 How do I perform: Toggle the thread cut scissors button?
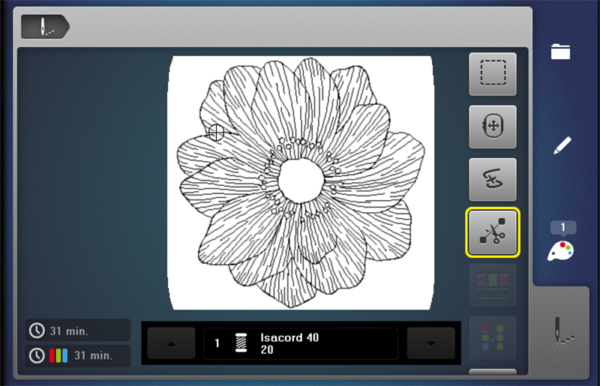(x=493, y=232)
